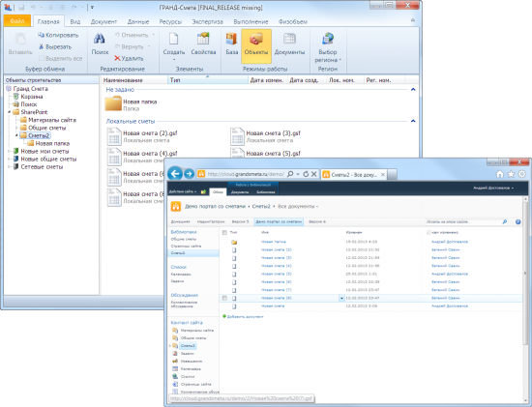Open the Новая смета (8) item dropdown arrow

coord(341,298)
